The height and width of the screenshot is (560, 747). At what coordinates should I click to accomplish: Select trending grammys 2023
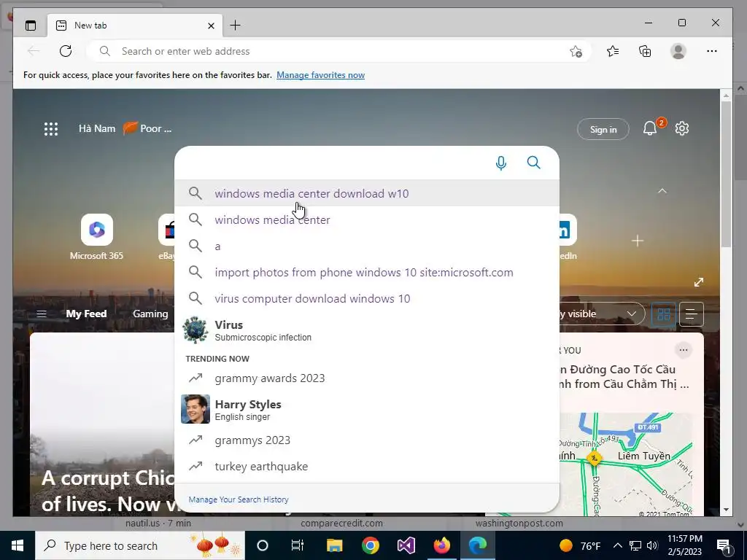367,440
